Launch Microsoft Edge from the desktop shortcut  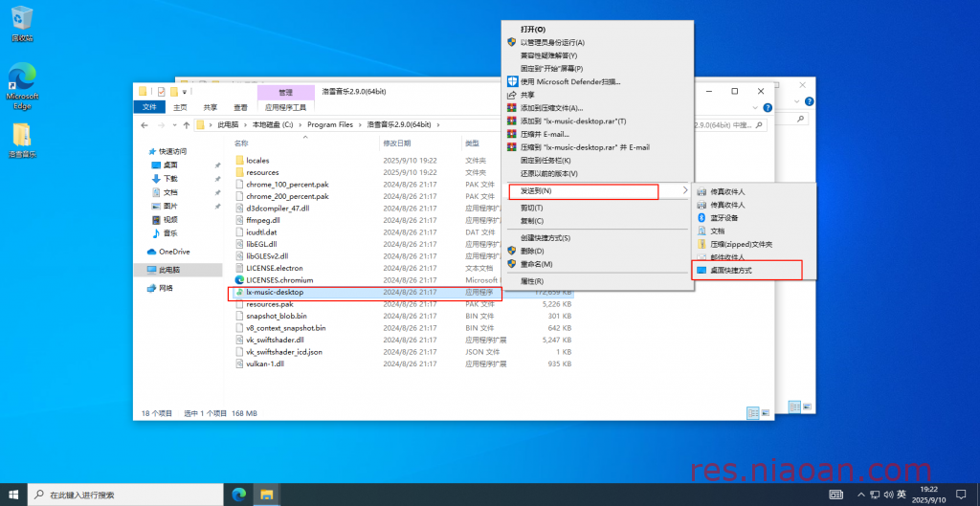(22, 86)
